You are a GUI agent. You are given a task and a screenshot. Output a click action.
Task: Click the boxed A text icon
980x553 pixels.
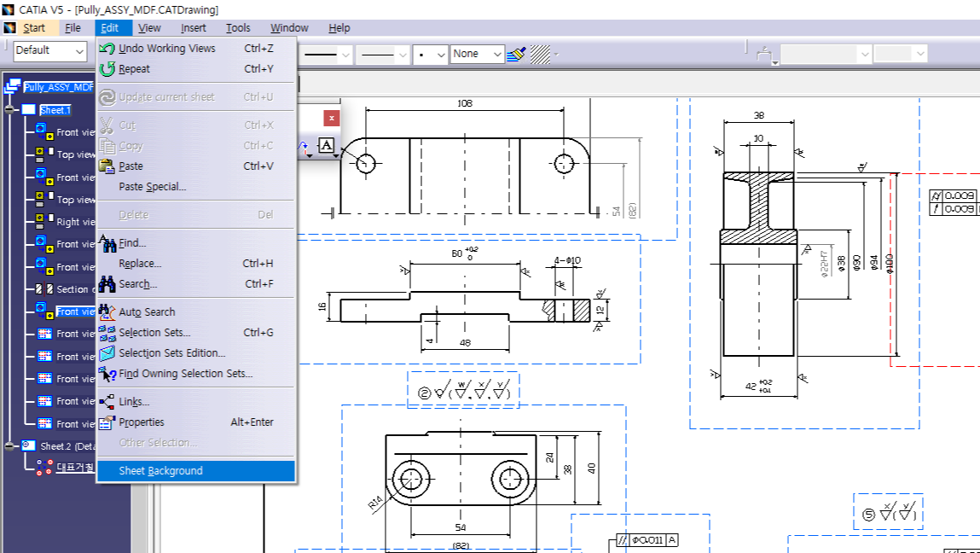pos(327,146)
